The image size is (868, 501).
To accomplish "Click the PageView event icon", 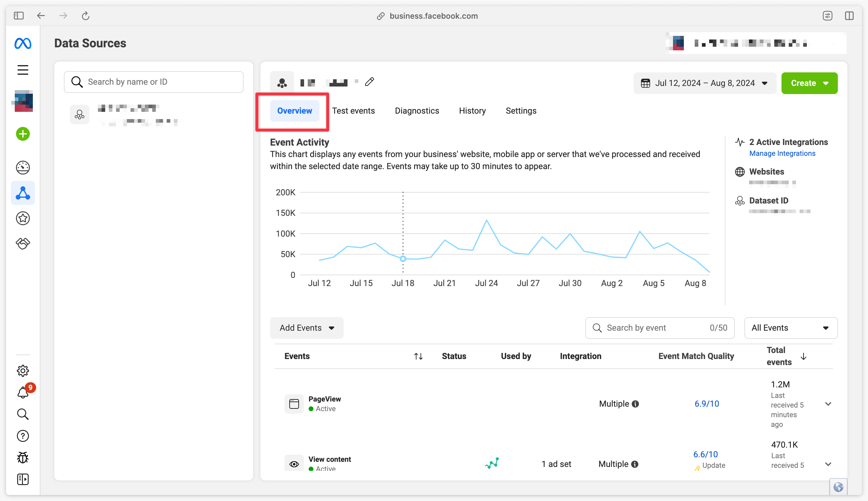I will point(294,404).
